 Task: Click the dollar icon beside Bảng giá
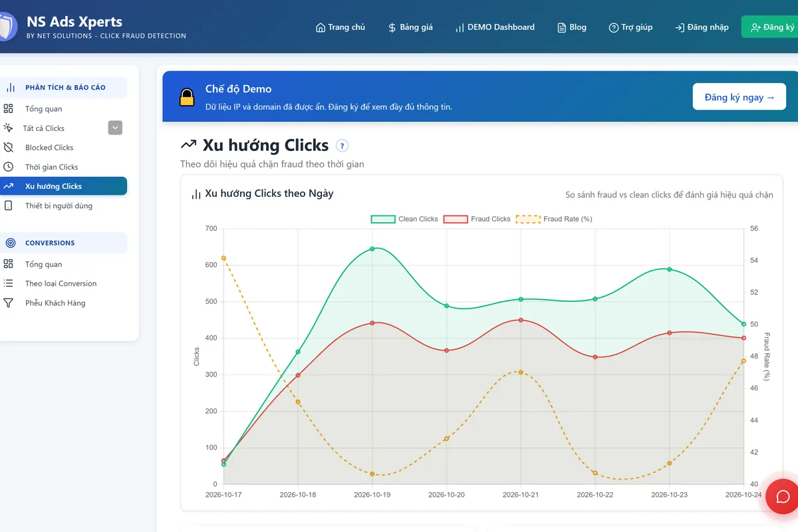(x=392, y=27)
